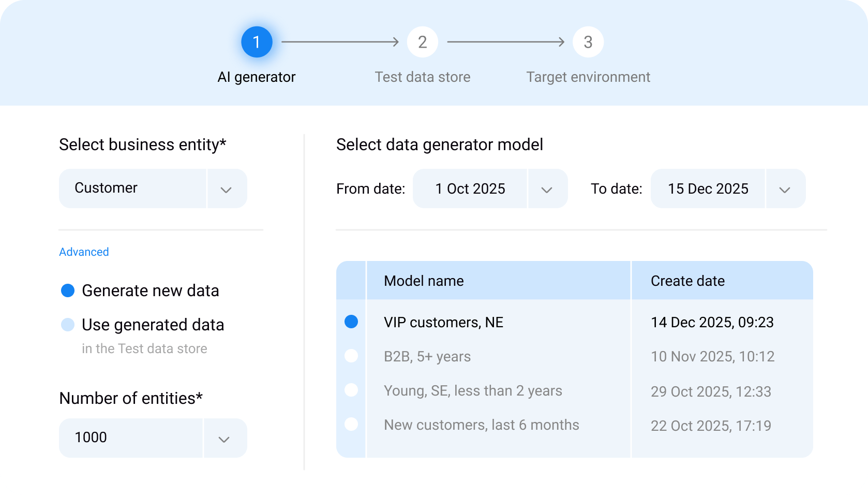Expand the Customer business entity dropdown arrow
This screenshot has width=868, height=495.
pyautogui.click(x=227, y=189)
